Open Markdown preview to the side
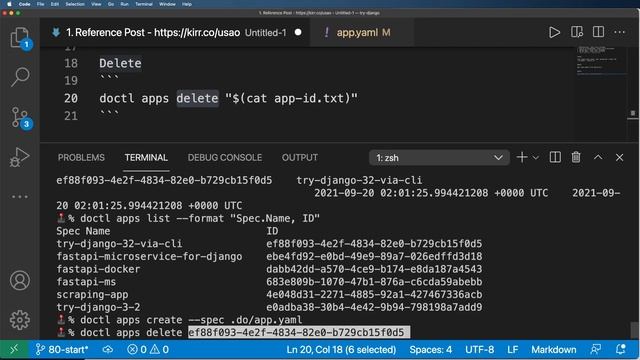Image resolution: width=640 pixels, height=360 pixels. (577, 32)
